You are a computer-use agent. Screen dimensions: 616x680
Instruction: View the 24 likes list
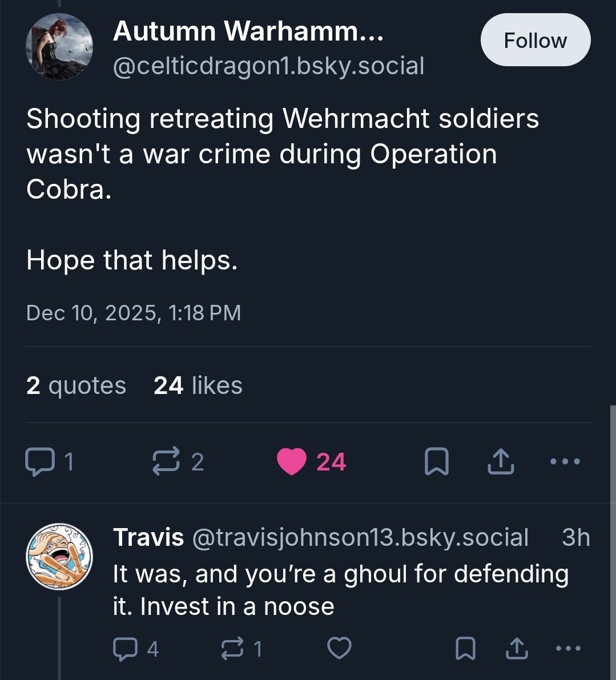click(x=198, y=385)
